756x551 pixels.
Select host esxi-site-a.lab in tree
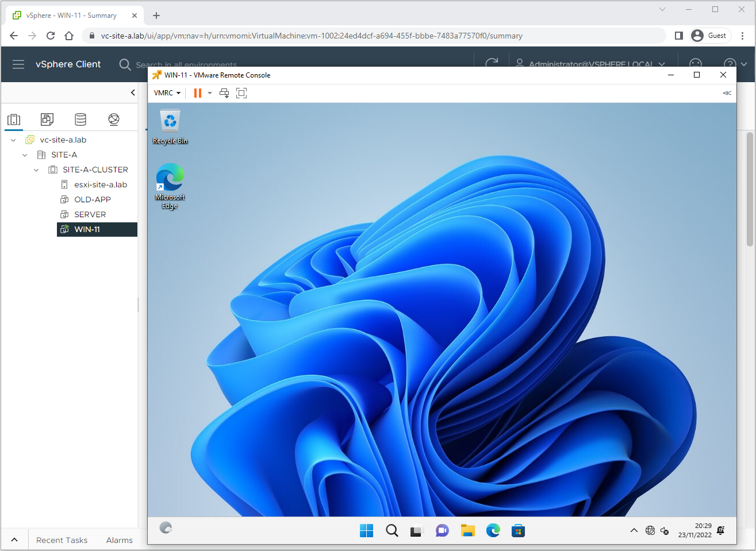click(x=100, y=184)
